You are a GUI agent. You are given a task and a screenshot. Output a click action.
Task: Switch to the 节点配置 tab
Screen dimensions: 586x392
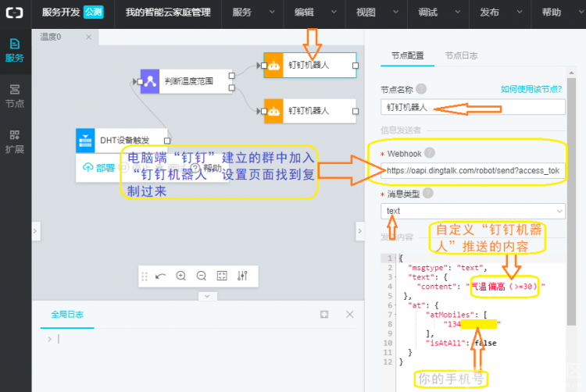(407, 55)
